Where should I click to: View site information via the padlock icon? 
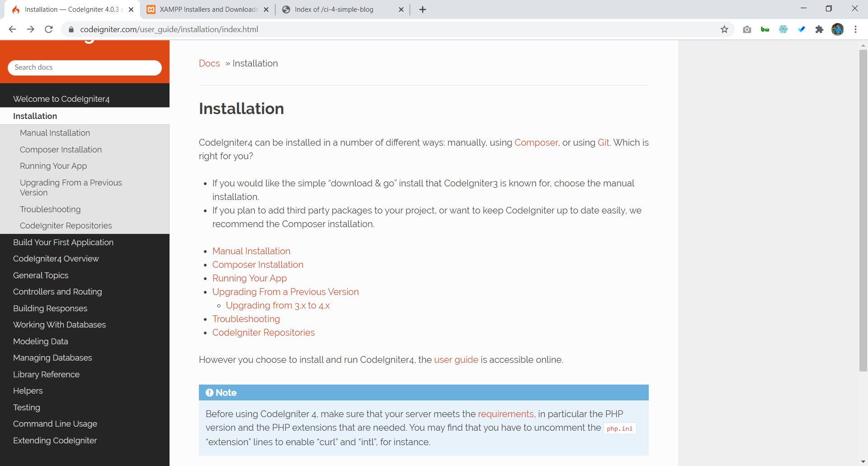coord(71,29)
